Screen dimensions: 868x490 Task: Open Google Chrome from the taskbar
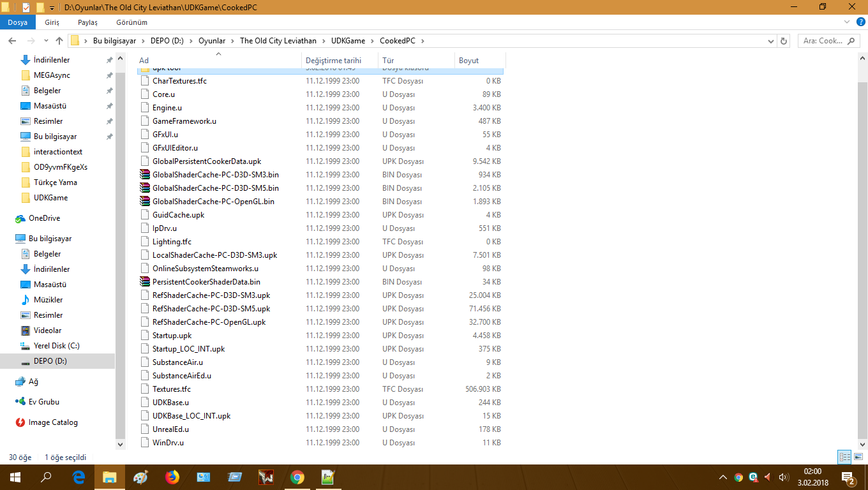297,477
